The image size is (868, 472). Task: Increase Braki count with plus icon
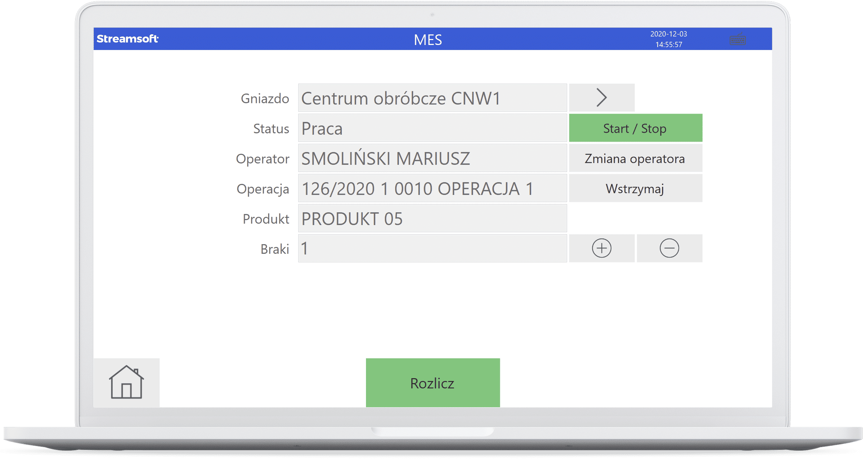point(602,248)
